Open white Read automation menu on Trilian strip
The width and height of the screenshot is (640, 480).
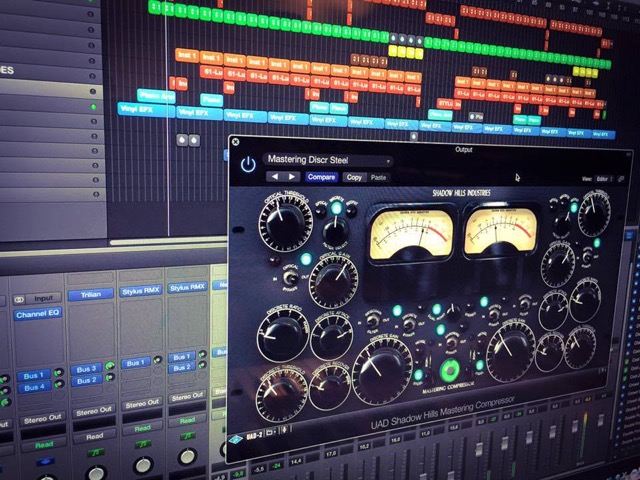point(95,436)
